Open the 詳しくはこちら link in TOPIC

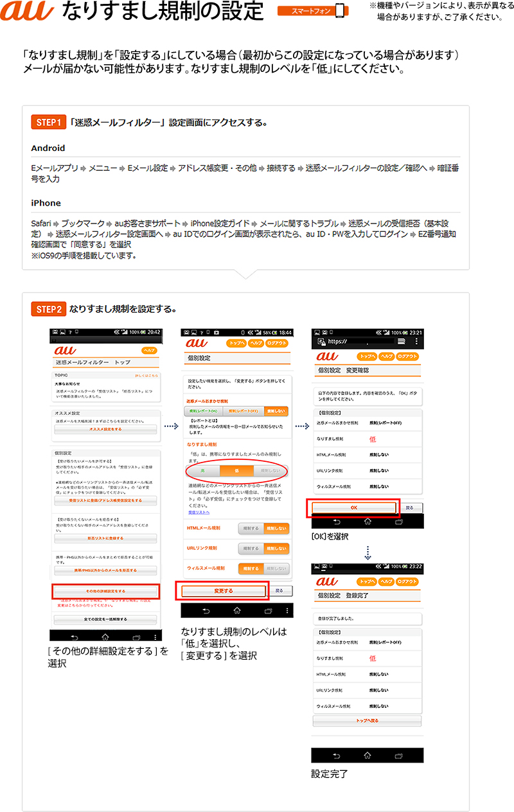[x=145, y=375]
